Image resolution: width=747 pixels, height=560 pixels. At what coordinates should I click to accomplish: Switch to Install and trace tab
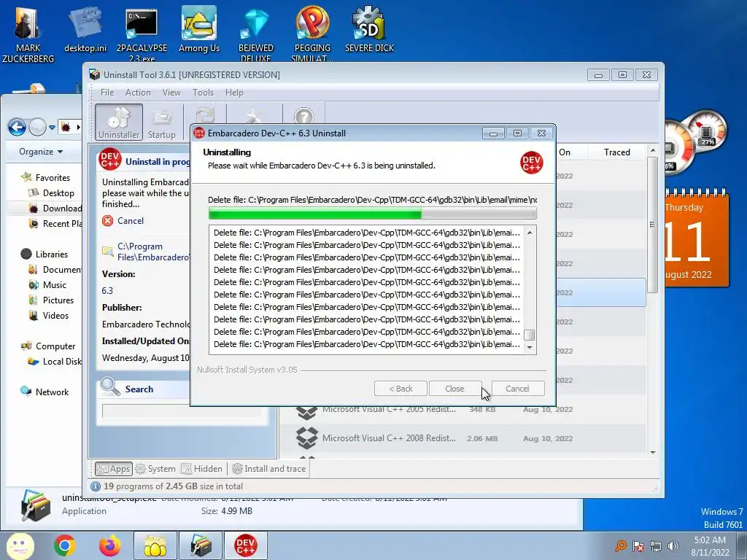269,469
